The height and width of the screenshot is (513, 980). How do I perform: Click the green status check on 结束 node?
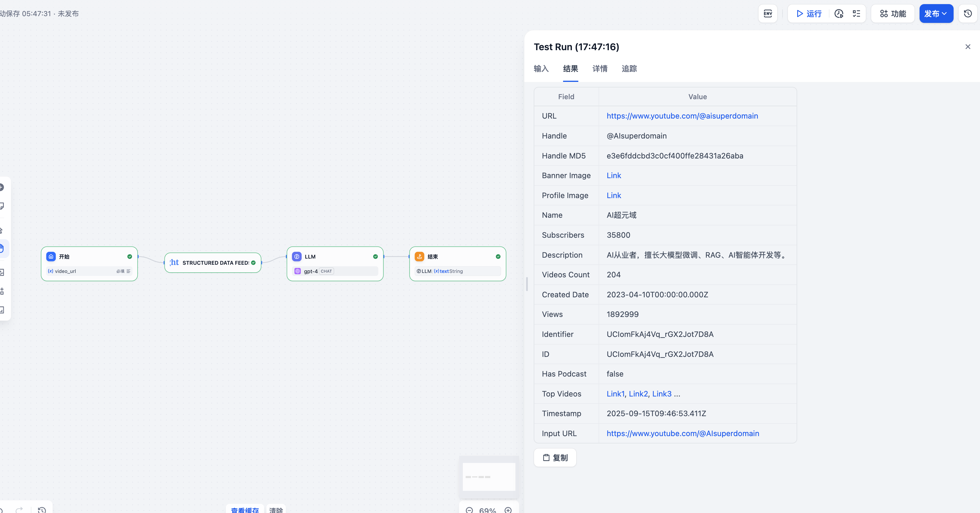(x=498, y=256)
